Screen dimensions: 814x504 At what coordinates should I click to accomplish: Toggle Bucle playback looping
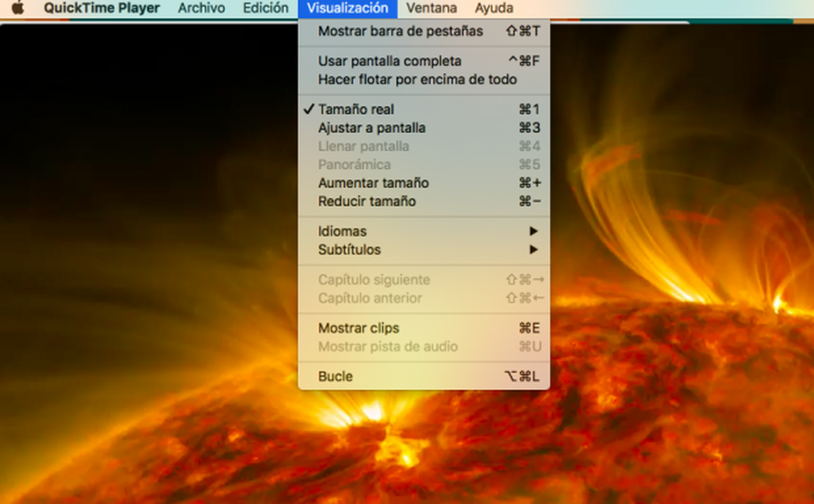pyautogui.click(x=424, y=377)
